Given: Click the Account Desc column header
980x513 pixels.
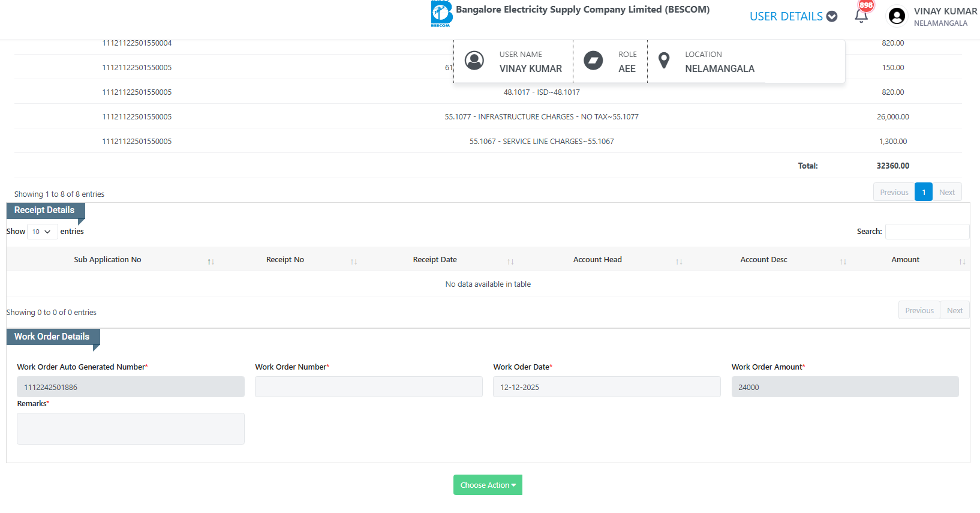Looking at the screenshot, I should 763,260.
